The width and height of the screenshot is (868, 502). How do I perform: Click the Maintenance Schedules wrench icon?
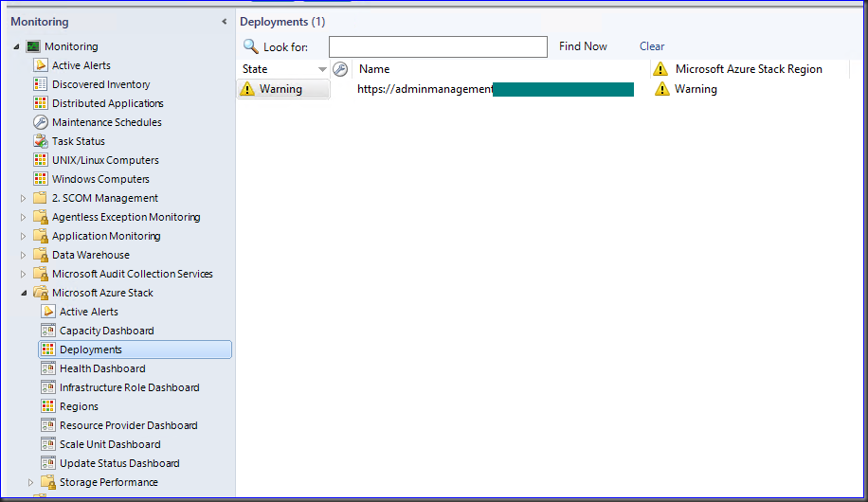pos(41,122)
